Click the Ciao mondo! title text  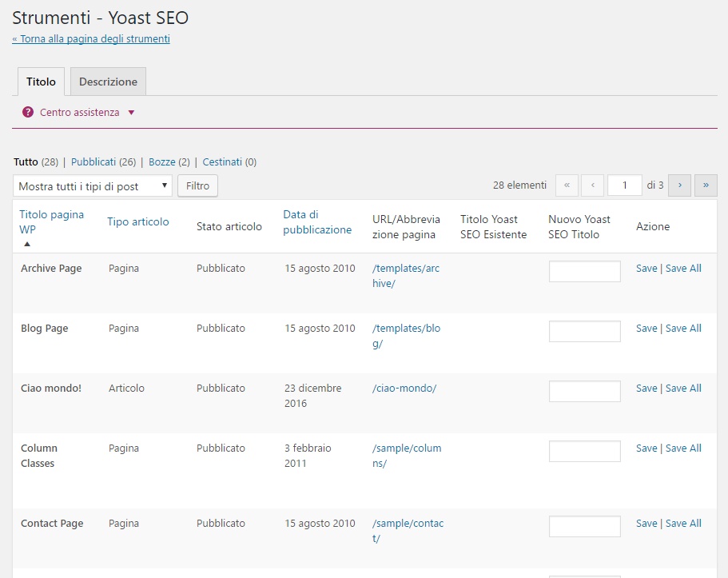point(51,389)
